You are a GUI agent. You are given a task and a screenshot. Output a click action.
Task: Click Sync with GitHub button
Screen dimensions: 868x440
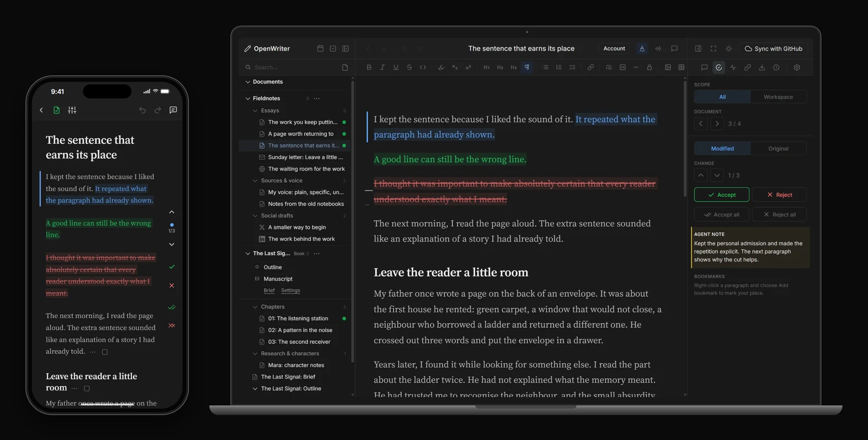pyautogui.click(x=774, y=48)
